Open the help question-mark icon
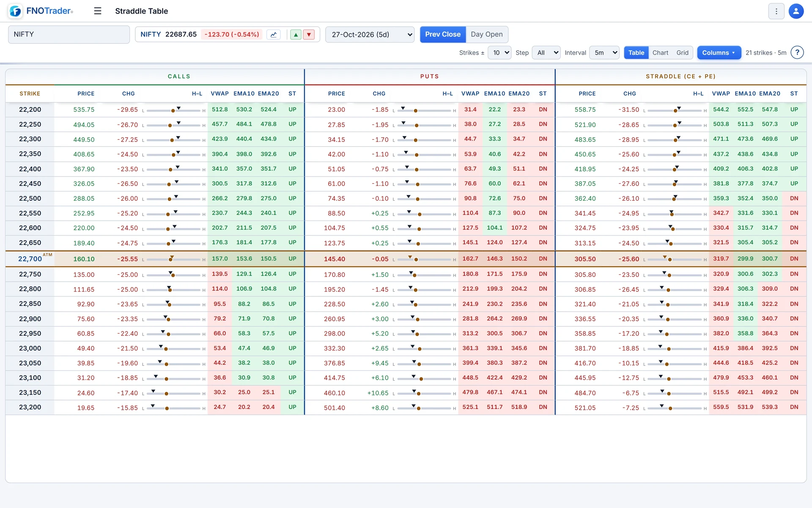Image resolution: width=812 pixels, height=508 pixels. click(x=797, y=52)
